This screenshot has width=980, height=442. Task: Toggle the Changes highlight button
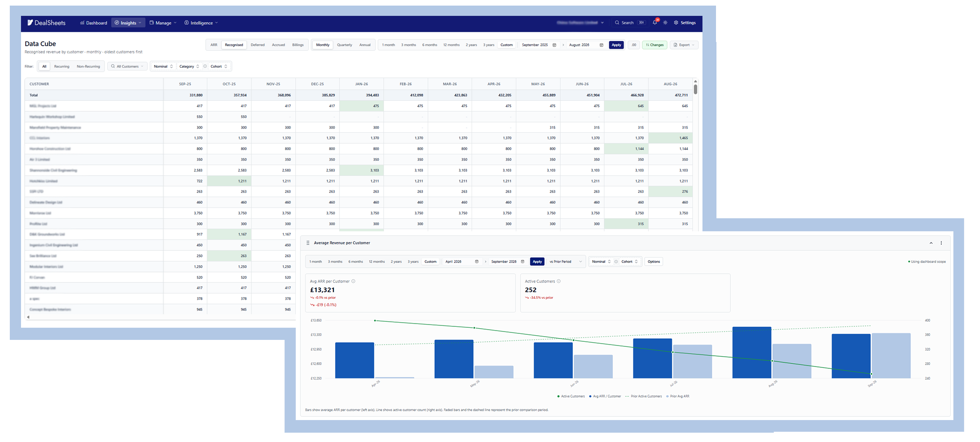click(654, 45)
